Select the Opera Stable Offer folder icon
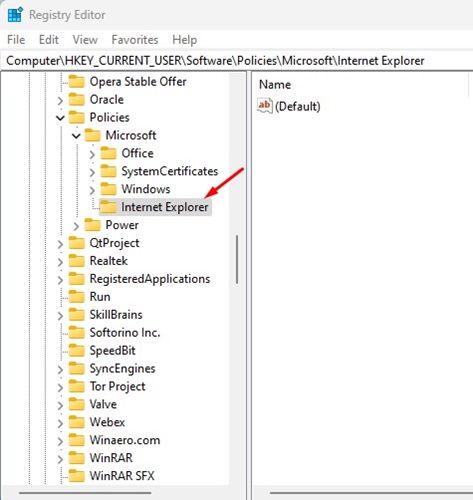 pos(77,82)
